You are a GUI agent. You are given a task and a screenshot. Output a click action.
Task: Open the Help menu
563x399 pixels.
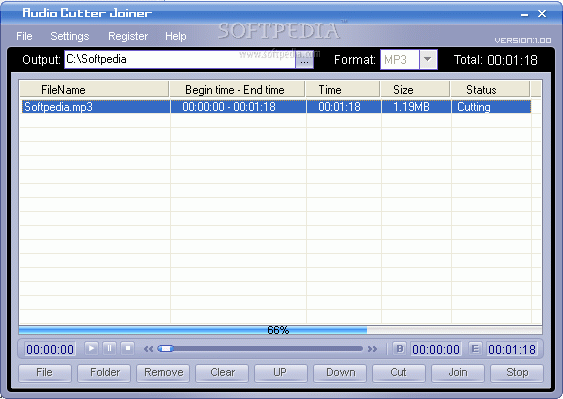[x=176, y=36]
